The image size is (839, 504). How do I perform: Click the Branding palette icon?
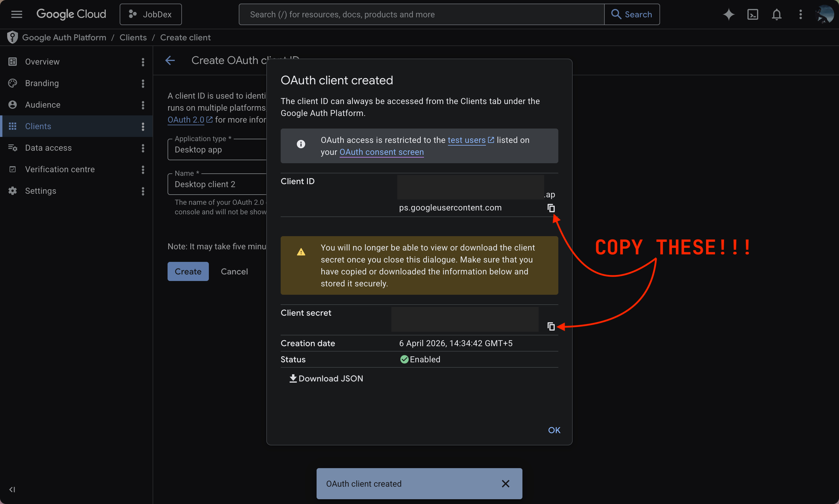coord(13,83)
